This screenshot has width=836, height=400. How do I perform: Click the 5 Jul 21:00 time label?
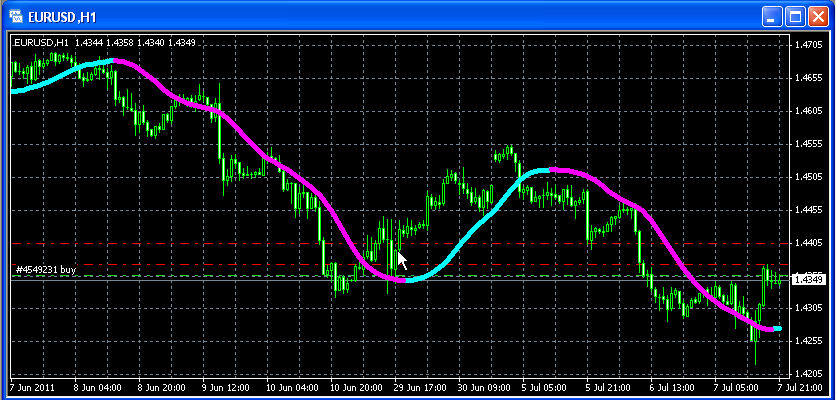tap(606, 385)
